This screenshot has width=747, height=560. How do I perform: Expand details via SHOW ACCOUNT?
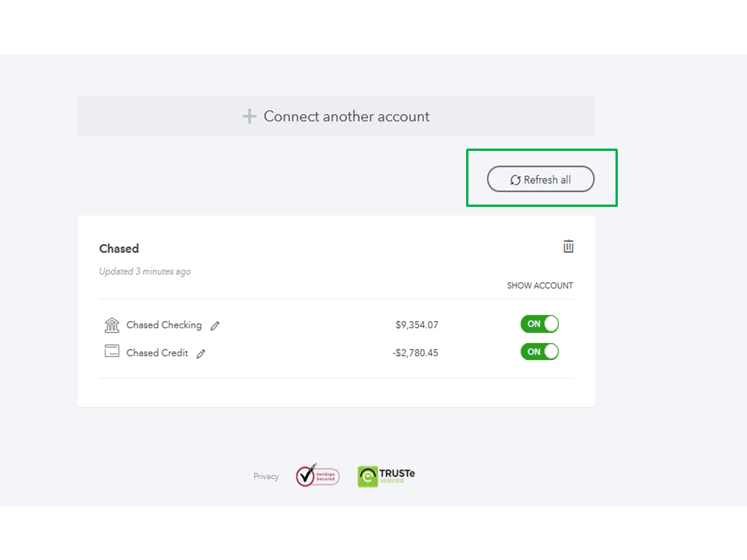540,285
